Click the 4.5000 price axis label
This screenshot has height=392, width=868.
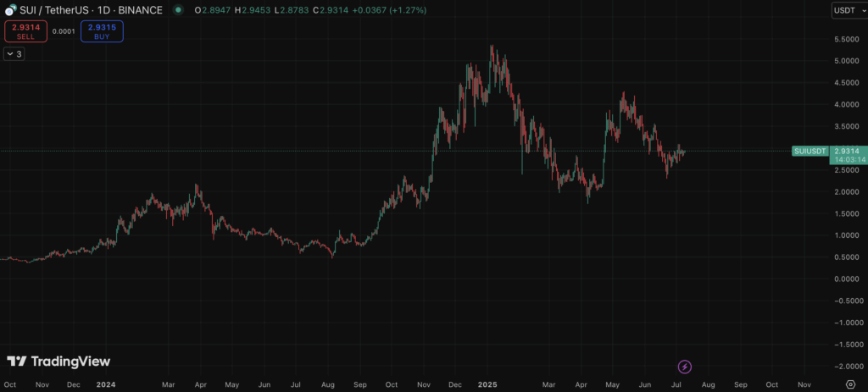point(847,84)
